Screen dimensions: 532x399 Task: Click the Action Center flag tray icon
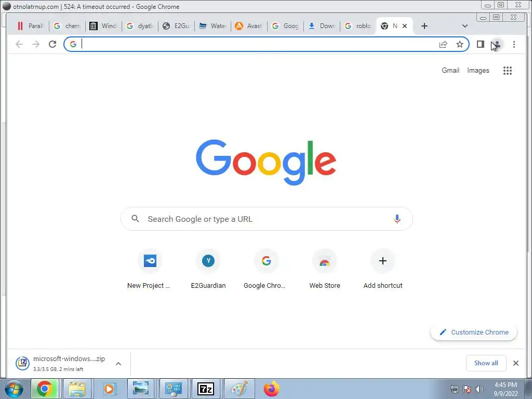tap(467, 389)
